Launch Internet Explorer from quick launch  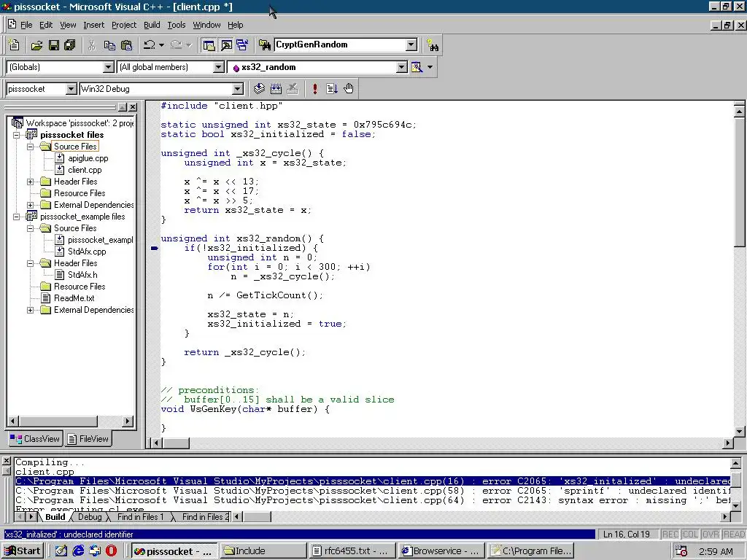coord(78,551)
